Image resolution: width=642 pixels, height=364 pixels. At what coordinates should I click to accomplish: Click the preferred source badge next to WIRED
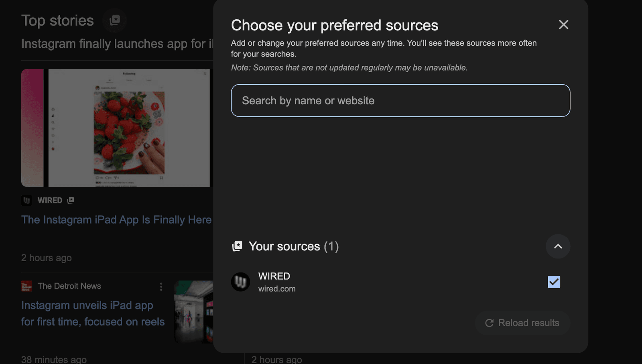point(71,200)
